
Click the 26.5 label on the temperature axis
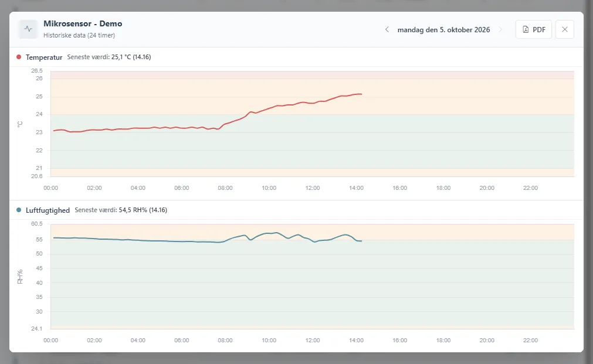point(37,71)
